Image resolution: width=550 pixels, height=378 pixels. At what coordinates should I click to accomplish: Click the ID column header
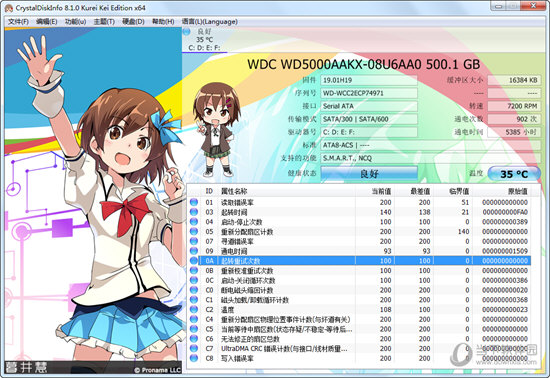209,191
